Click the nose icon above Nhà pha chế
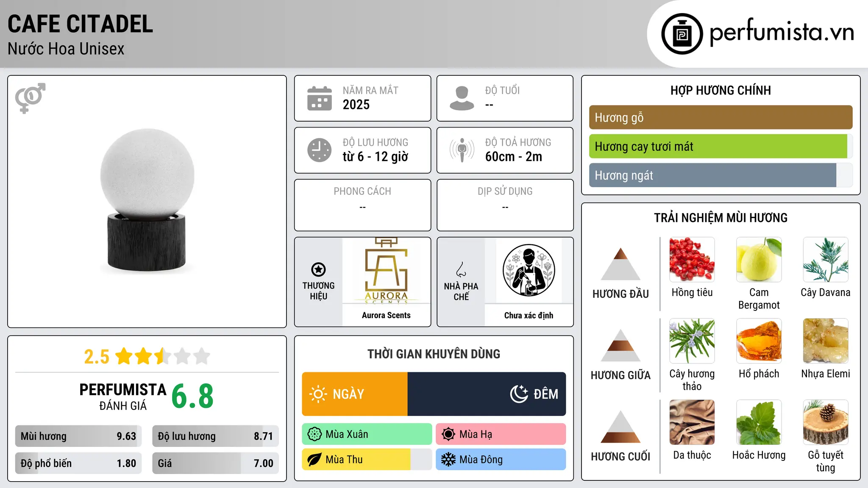This screenshot has height=488, width=868. pyautogui.click(x=461, y=269)
